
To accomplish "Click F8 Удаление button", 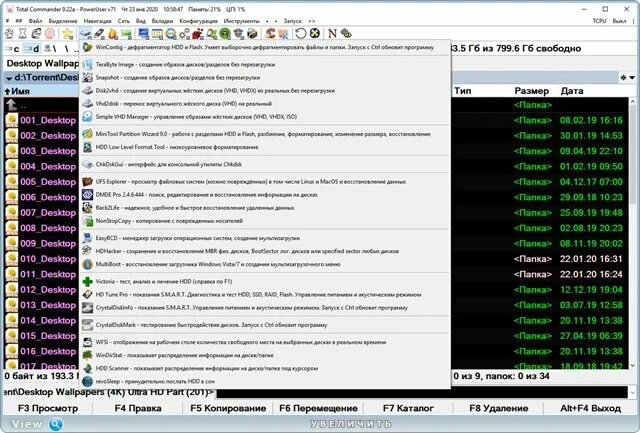I will [x=498, y=408].
